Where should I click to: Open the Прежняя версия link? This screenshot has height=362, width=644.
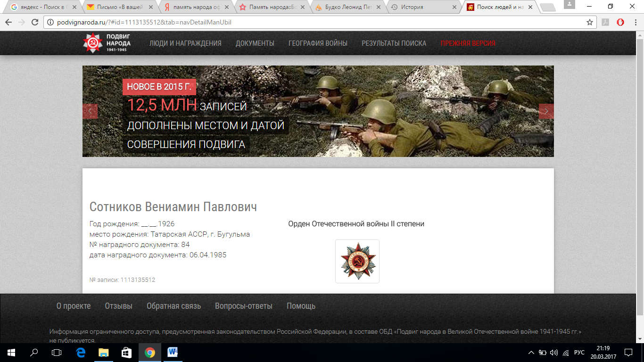coord(468,43)
